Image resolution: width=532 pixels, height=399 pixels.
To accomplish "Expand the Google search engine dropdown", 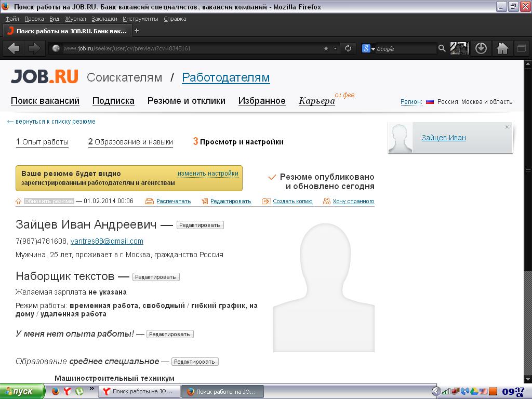I will pos(369,48).
